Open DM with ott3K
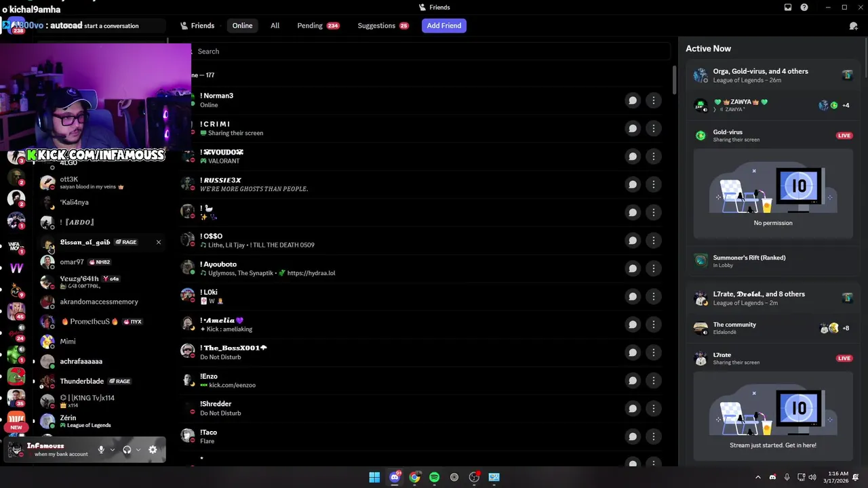The height and width of the screenshot is (488, 868). [x=100, y=182]
